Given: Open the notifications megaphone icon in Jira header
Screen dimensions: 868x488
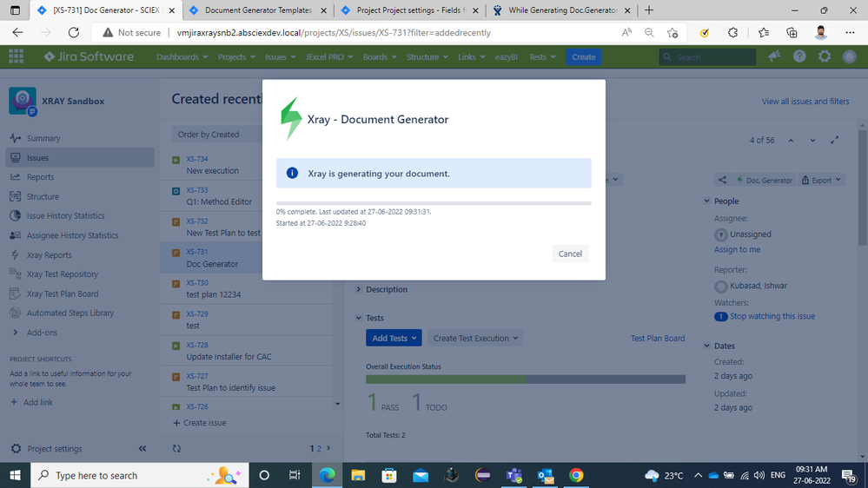Looking at the screenshot, I should 774,56.
